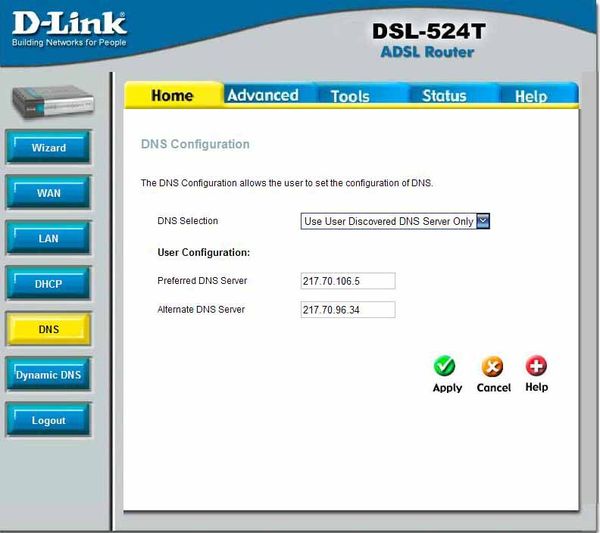This screenshot has width=600, height=533.
Task: Open the DNS Selection dropdown arrow
Action: pyautogui.click(x=483, y=221)
